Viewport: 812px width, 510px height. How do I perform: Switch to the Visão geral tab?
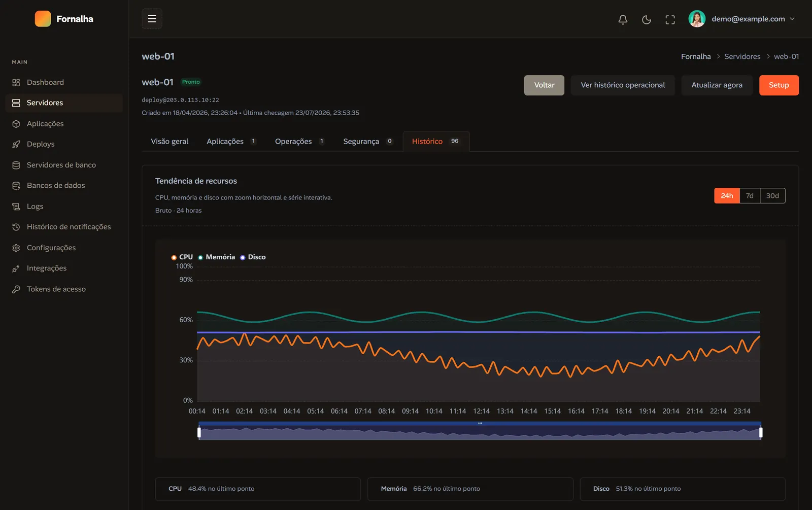tap(170, 142)
